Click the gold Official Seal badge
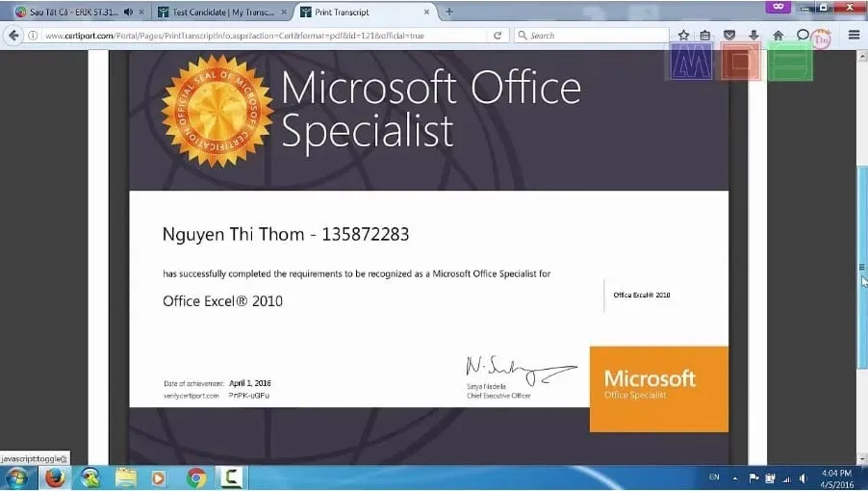Image resolution: width=868 pixels, height=491 pixels. pyautogui.click(x=217, y=111)
